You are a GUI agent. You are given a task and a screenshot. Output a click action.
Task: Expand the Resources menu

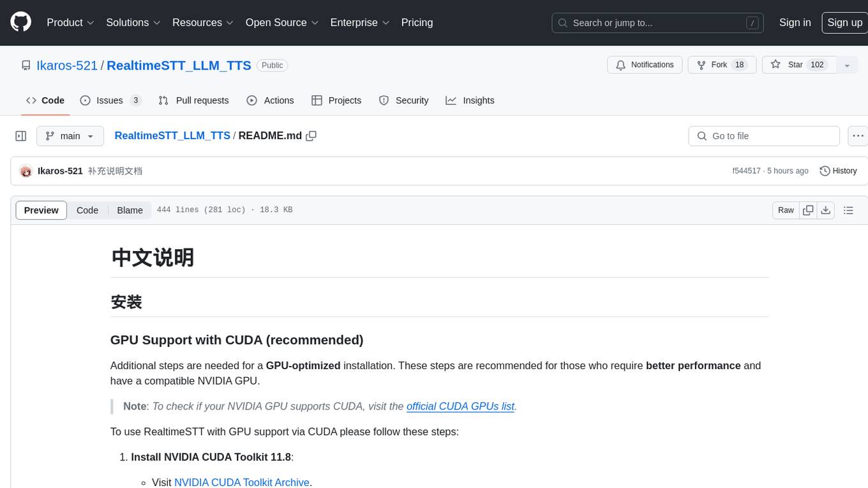point(204,22)
